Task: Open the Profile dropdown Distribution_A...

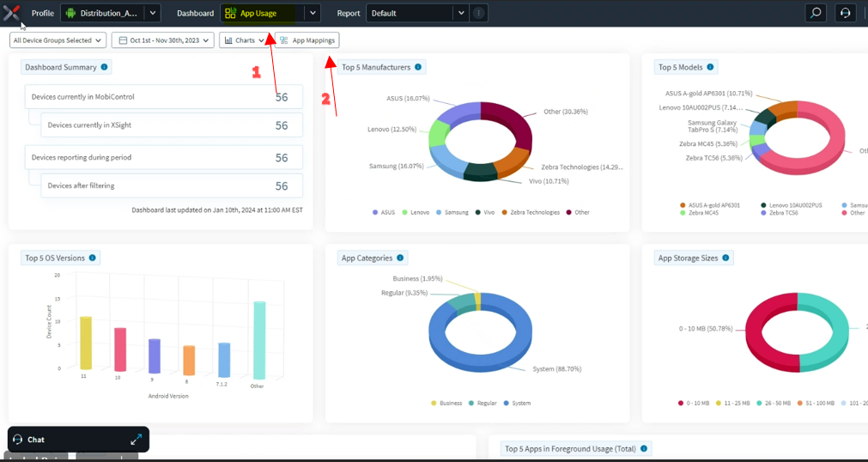Action: tap(110, 13)
